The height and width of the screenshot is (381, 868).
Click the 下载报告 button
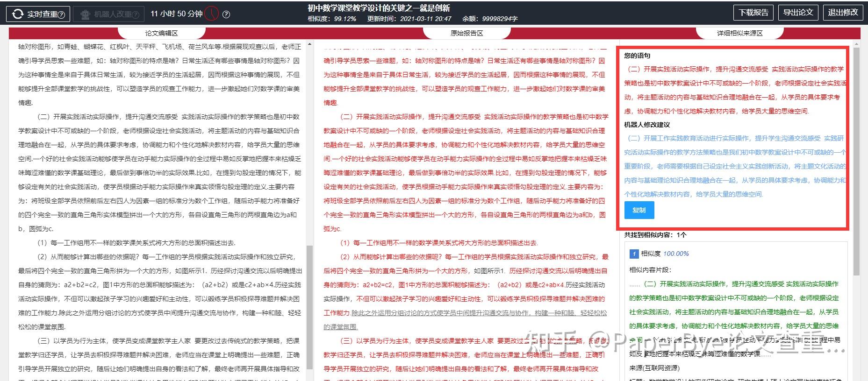[x=753, y=13]
